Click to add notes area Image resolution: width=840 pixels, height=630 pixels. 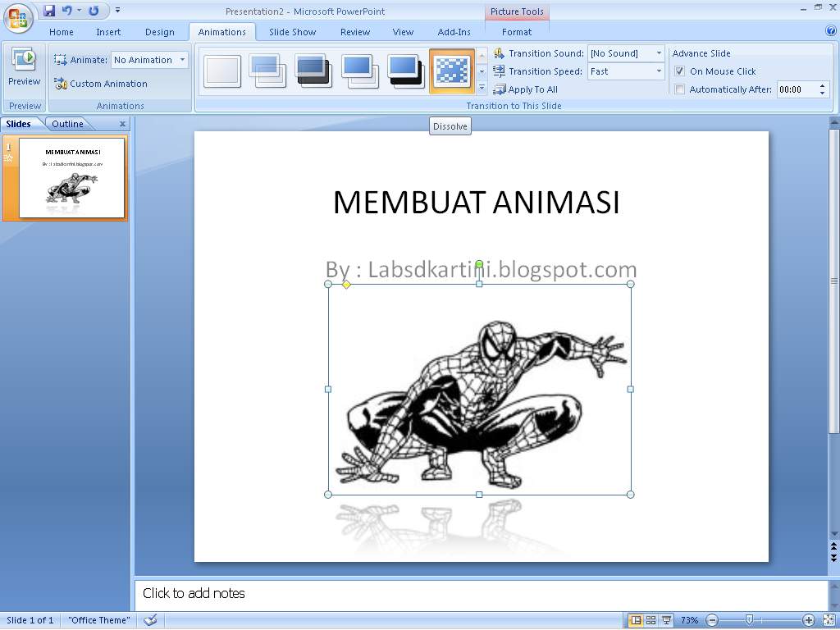(x=481, y=594)
